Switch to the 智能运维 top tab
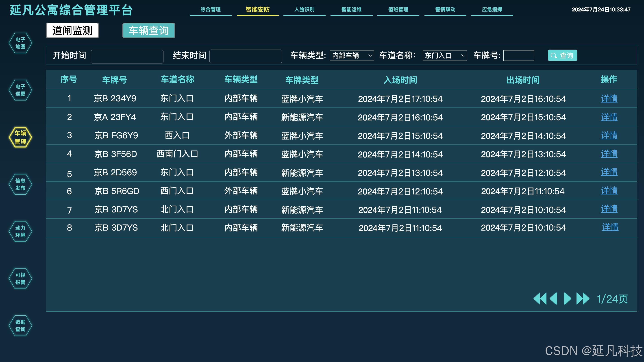644x362 pixels. [351, 10]
